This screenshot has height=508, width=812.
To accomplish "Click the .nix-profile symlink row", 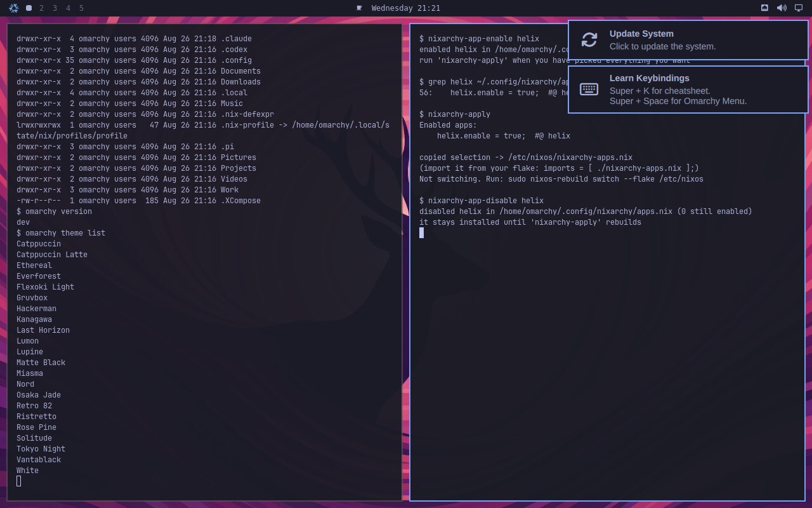I will point(203,130).
